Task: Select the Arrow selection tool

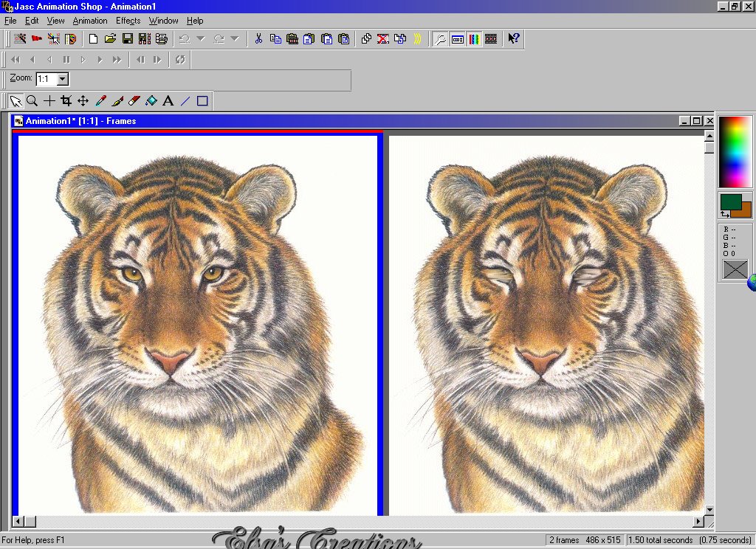Action: pos(16,101)
